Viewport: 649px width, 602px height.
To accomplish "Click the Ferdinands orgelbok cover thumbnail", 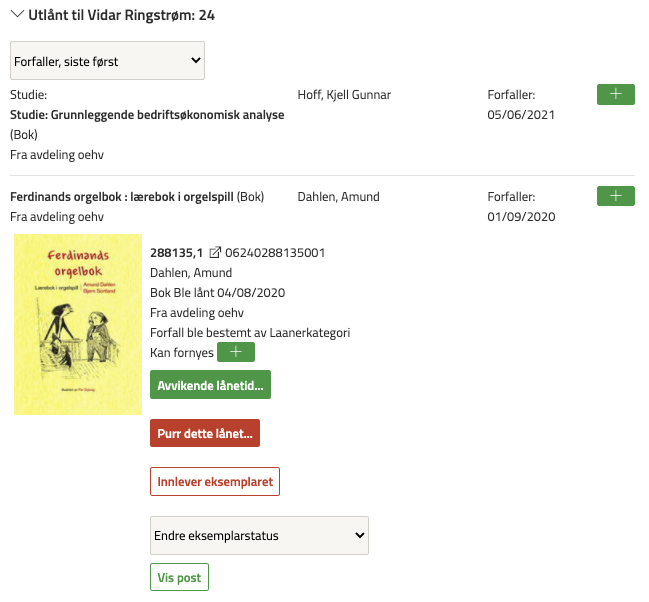I will click(x=78, y=324).
